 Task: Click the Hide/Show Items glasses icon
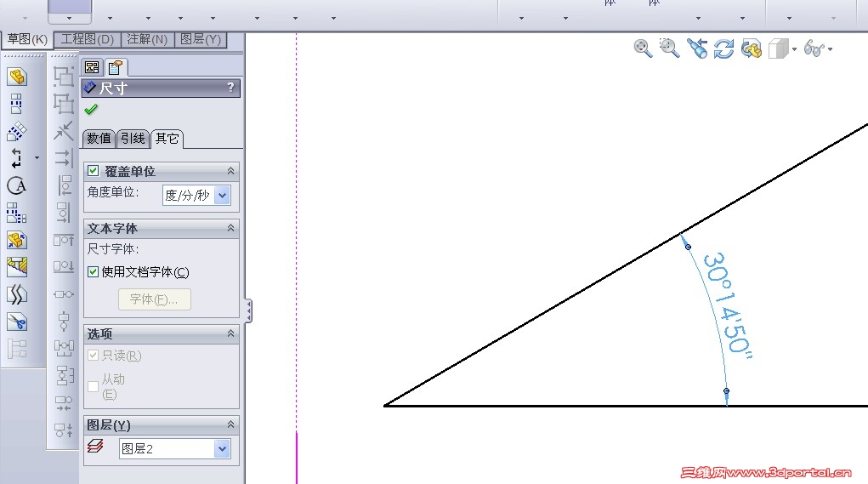click(x=814, y=48)
